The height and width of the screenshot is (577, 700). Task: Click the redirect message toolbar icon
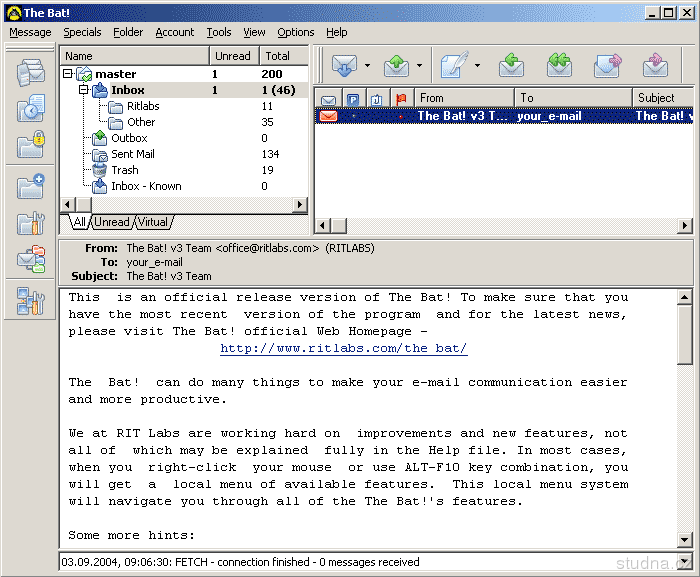(x=655, y=65)
